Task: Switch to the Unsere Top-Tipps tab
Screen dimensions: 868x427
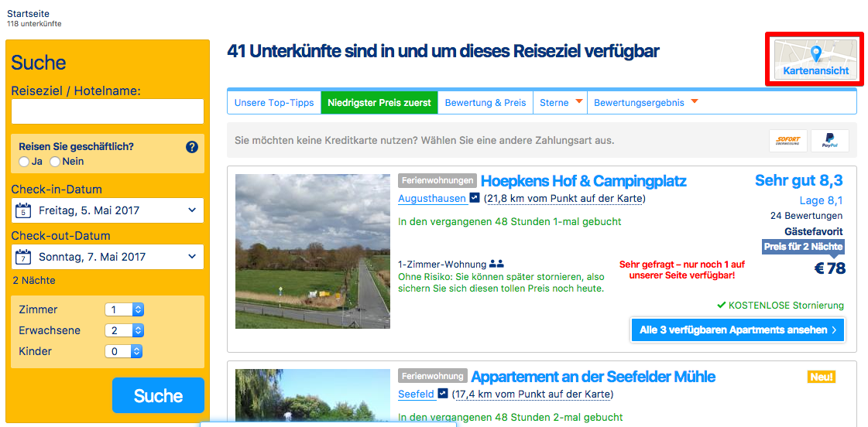Action: tap(274, 102)
